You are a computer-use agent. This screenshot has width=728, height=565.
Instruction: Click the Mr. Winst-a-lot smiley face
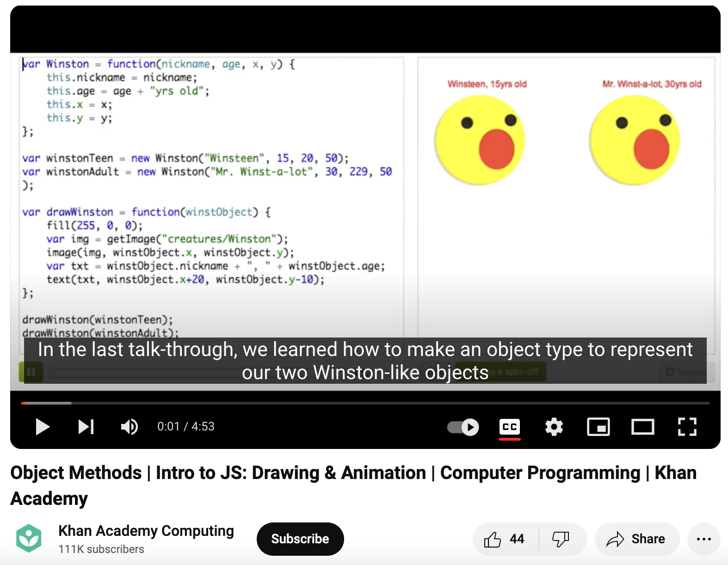click(635, 140)
